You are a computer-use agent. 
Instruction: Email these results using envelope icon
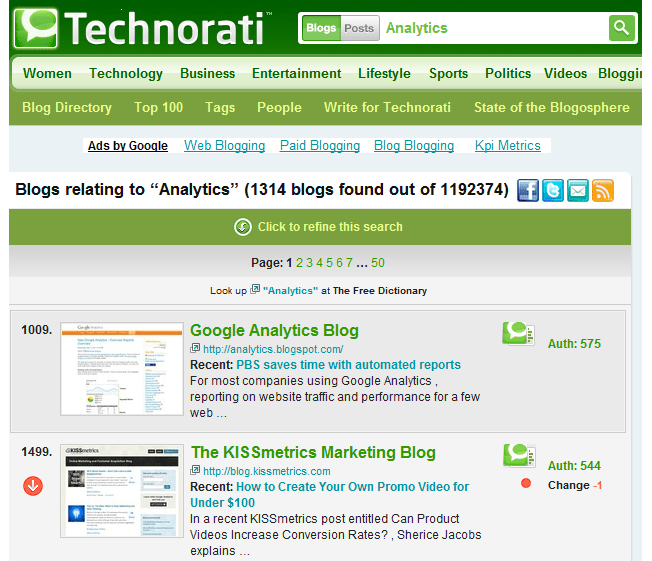578,190
